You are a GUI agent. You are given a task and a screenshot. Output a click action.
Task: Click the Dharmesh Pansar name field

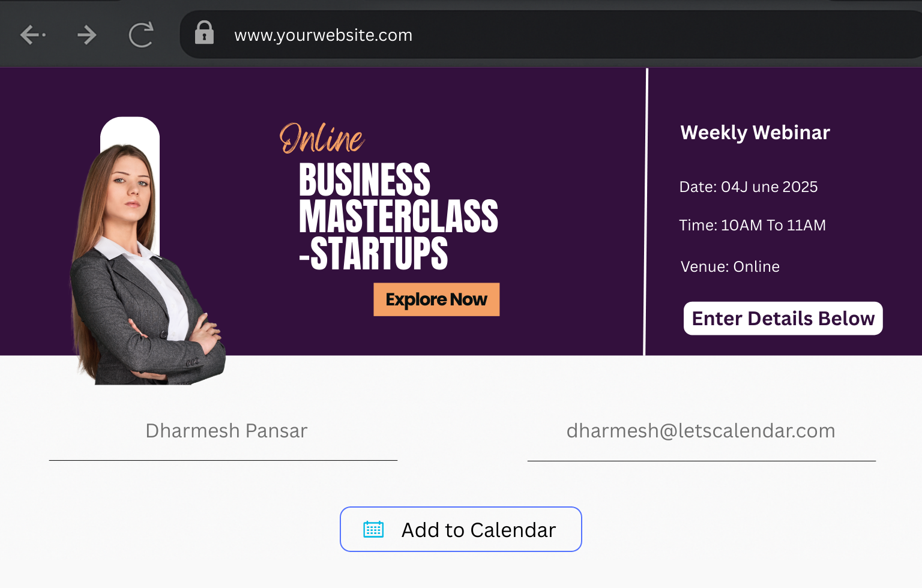226,431
